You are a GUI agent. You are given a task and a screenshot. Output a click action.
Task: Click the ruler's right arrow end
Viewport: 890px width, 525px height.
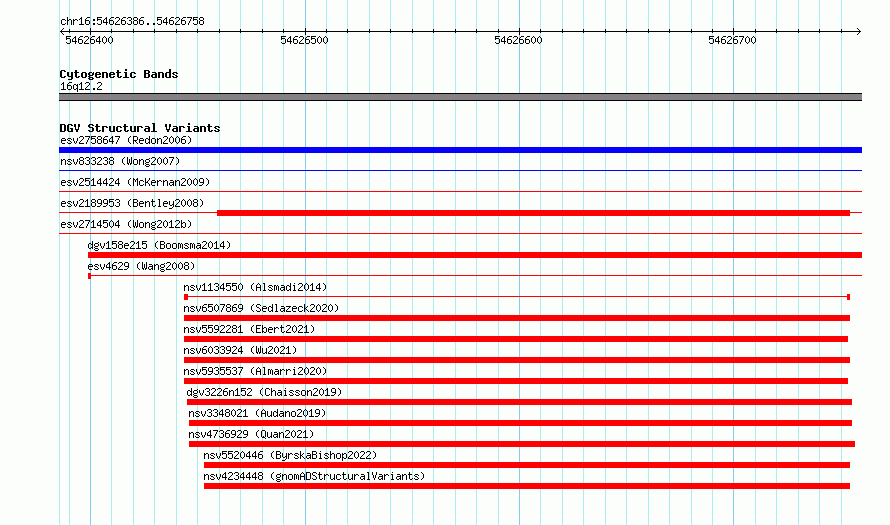[859, 31]
